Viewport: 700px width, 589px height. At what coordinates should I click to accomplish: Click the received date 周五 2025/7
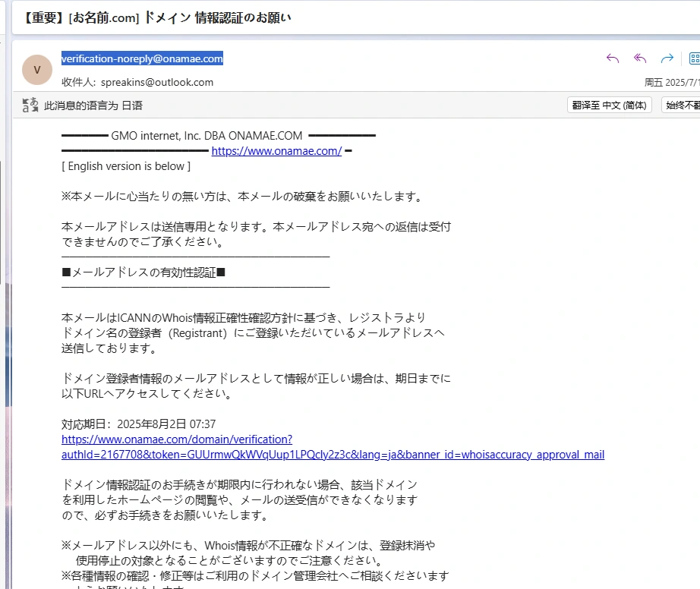coord(672,83)
